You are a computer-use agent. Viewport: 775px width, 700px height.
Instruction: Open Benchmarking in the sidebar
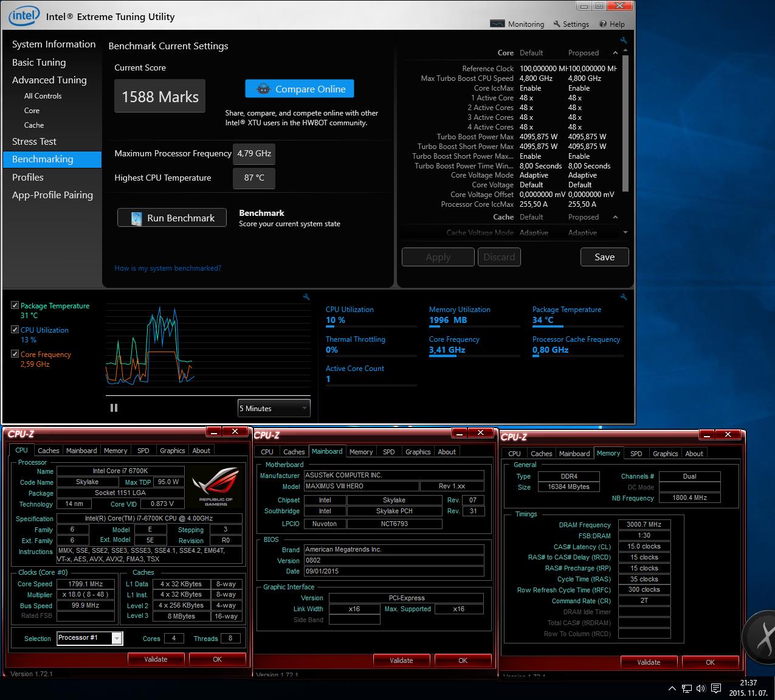(x=52, y=159)
